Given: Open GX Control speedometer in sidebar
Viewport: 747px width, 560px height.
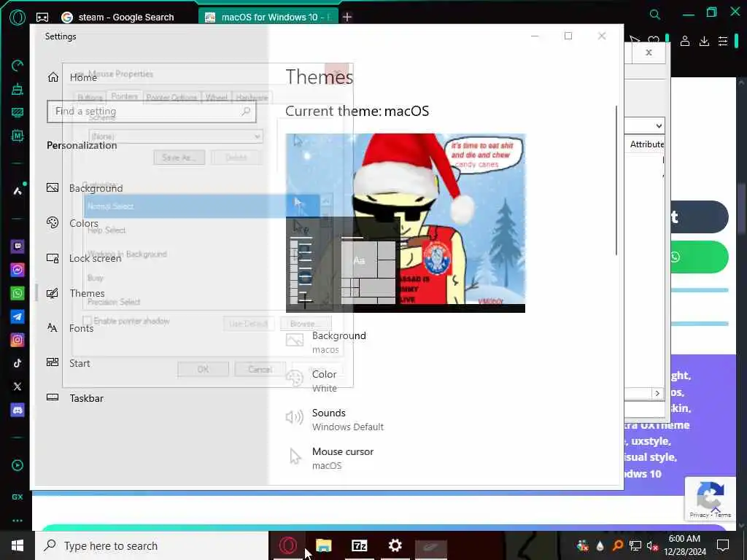Looking at the screenshot, I should point(18,65).
